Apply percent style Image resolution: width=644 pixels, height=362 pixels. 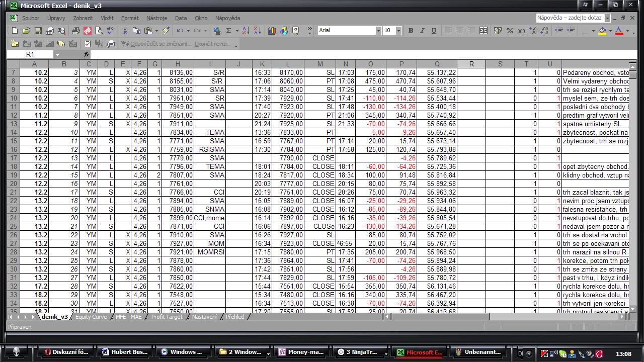510,31
